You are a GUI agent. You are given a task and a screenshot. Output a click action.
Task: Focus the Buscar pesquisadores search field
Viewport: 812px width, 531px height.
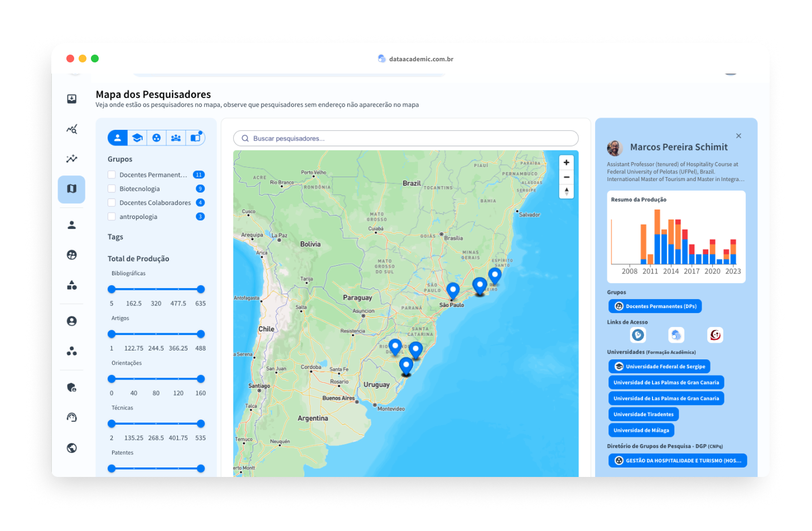tap(405, 138)
